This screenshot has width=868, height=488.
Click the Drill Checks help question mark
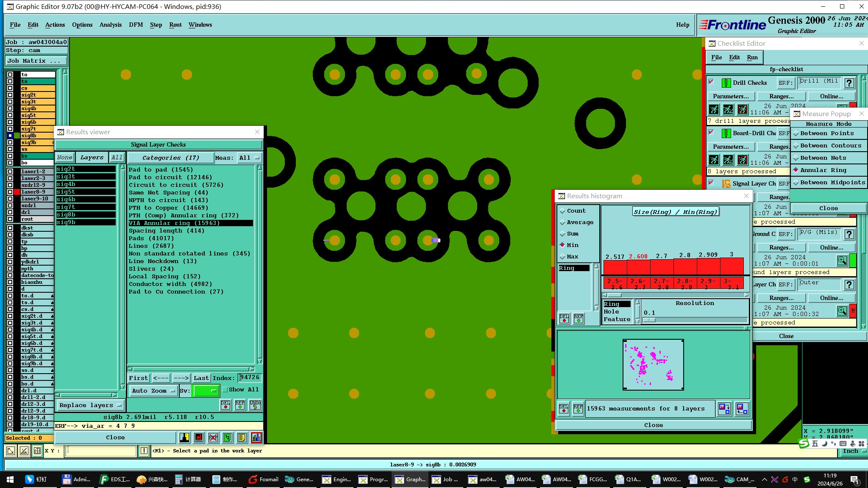849,83
